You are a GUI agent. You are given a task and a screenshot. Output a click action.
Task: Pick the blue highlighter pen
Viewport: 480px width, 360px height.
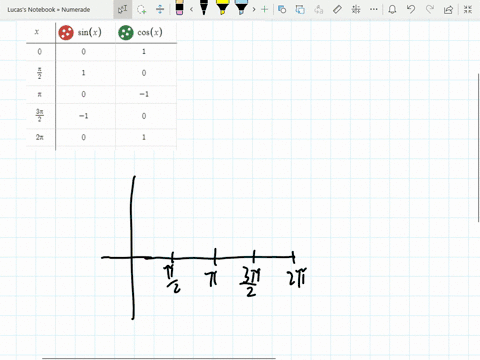click(241, 7)
